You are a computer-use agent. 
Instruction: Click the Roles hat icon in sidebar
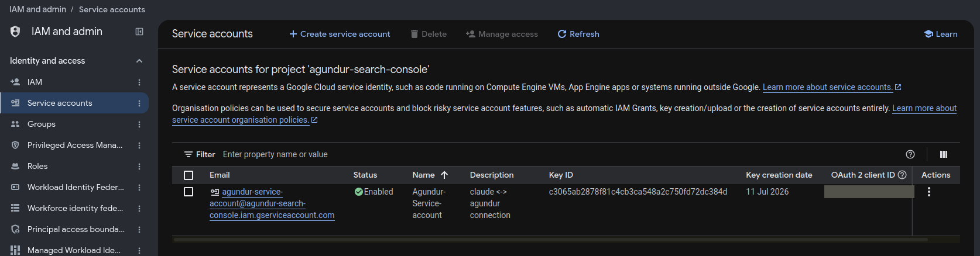15,166
